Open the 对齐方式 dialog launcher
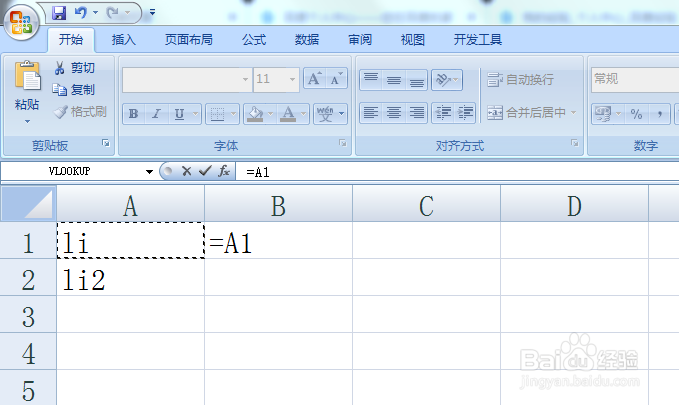This screenshot has width=679, height=405. coord(574,143)
